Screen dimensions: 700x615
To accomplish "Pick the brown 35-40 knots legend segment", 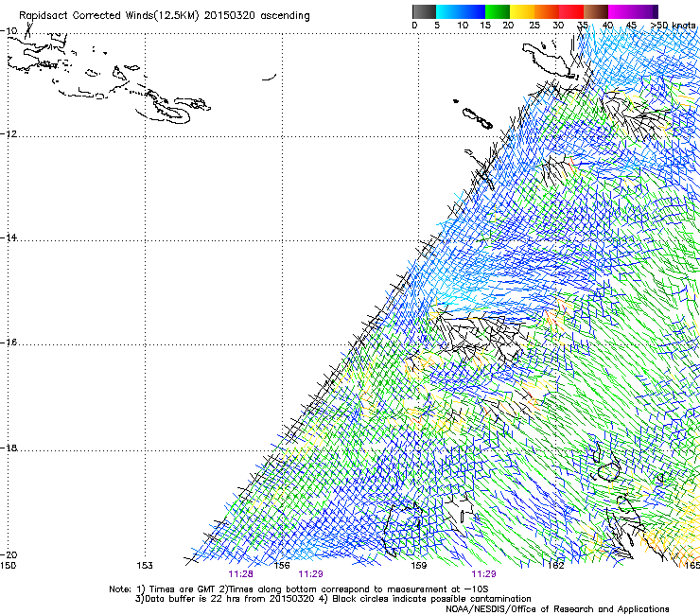I will coord(596,11).
